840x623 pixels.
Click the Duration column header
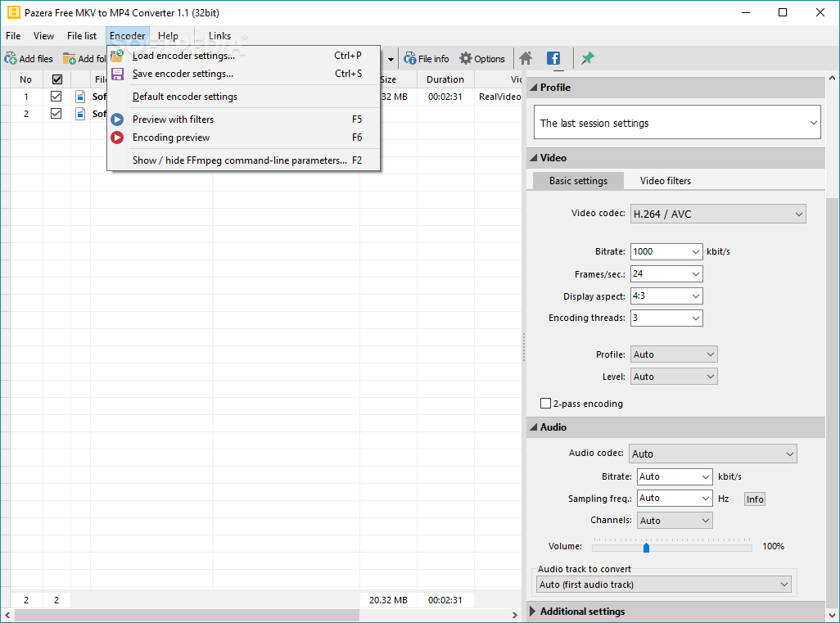click(x=445, y=79)
